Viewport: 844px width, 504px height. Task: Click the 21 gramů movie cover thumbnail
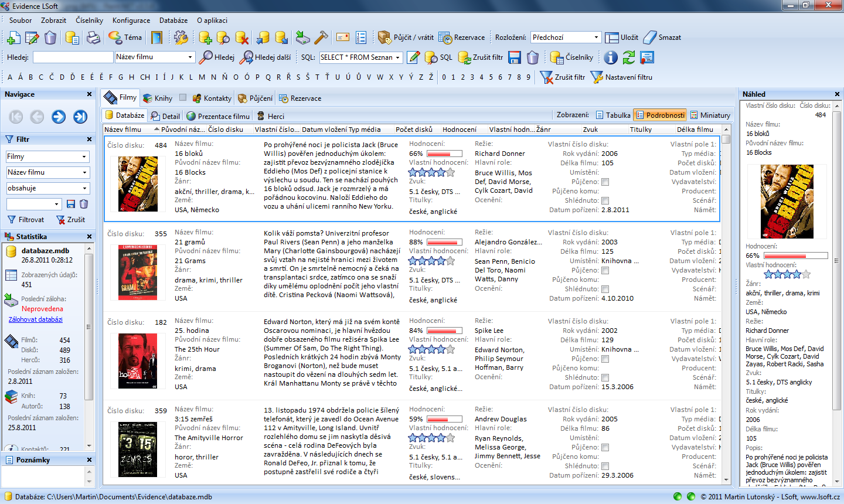138,273
